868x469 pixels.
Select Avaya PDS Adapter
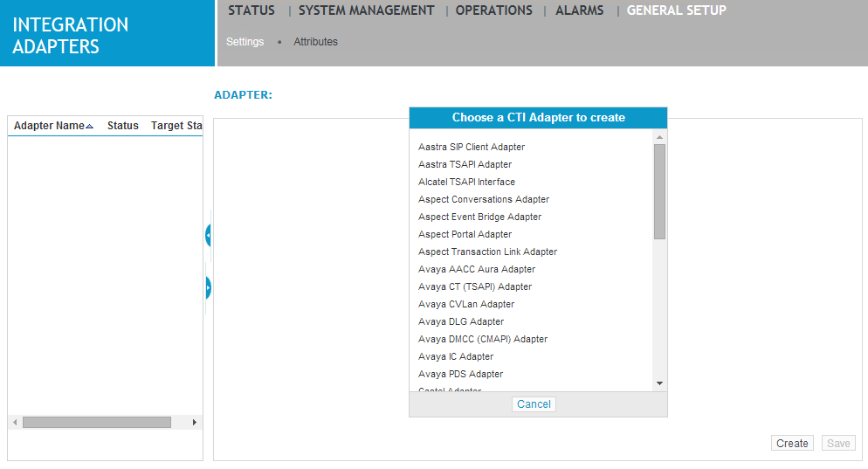460,375
